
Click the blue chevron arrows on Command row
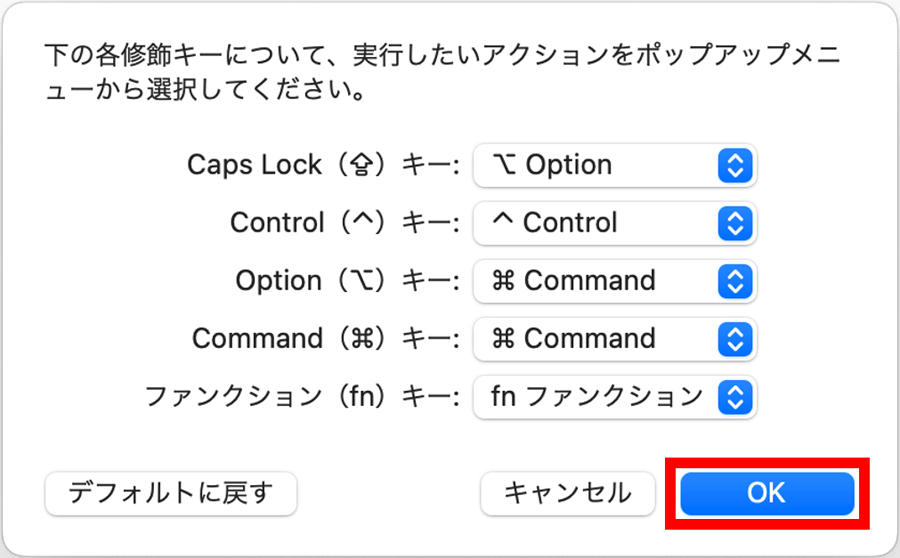(735, 339)
